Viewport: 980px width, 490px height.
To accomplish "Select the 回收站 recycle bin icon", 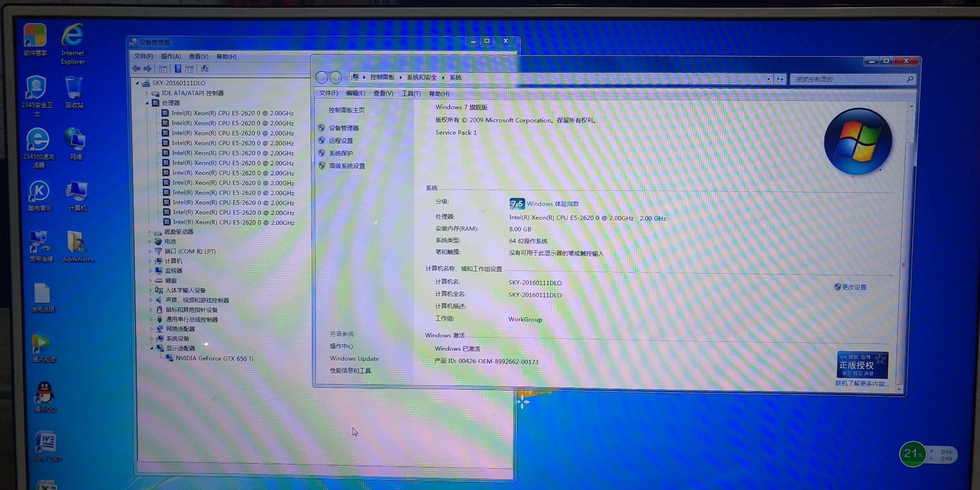I will click(x=74, y=92).
